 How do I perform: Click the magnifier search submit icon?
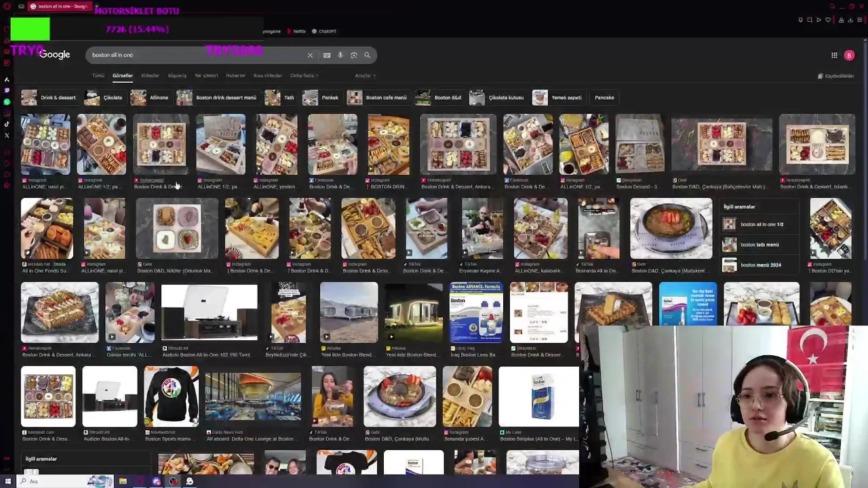coord(368,55)
